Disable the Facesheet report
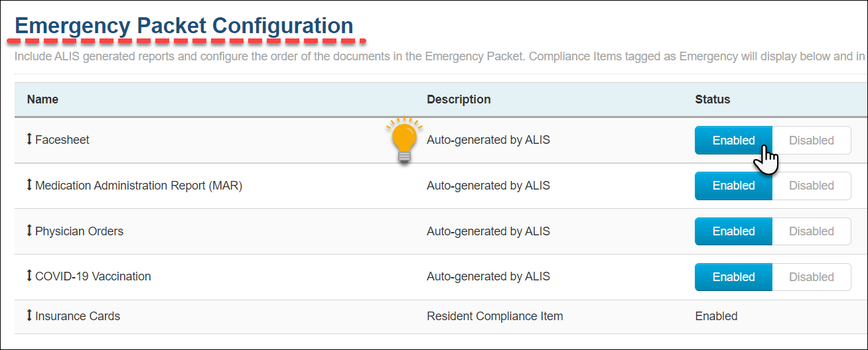This screenshot has width=868, height=350. coord(812,141)
